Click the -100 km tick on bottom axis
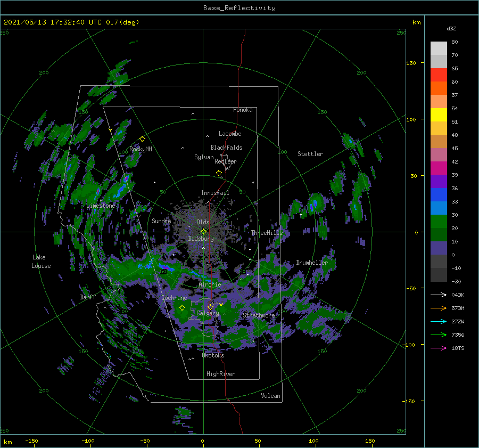479x448 pixels. (x=88, y=441)
